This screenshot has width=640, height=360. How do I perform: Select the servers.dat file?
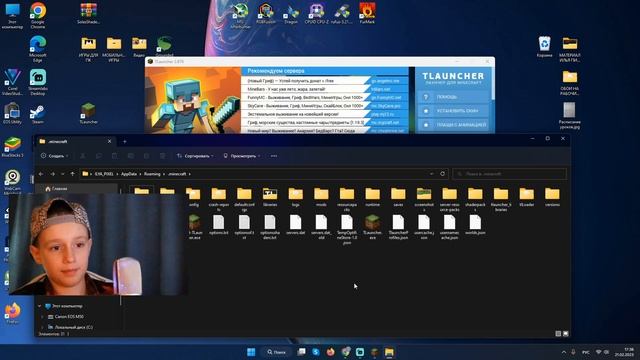click(x=296, y=225)
